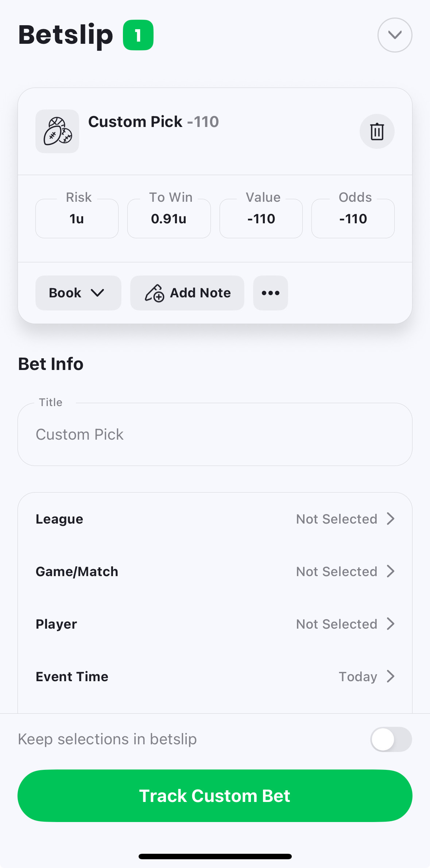Tap the green betslip count badge
Viewport: 430px width, 868px height.
[x=138, y=35]
